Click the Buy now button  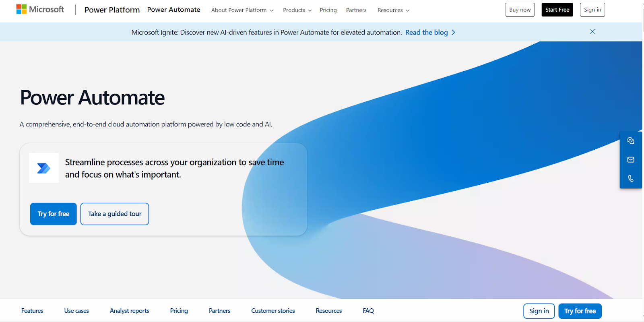(x=520, y=10)
